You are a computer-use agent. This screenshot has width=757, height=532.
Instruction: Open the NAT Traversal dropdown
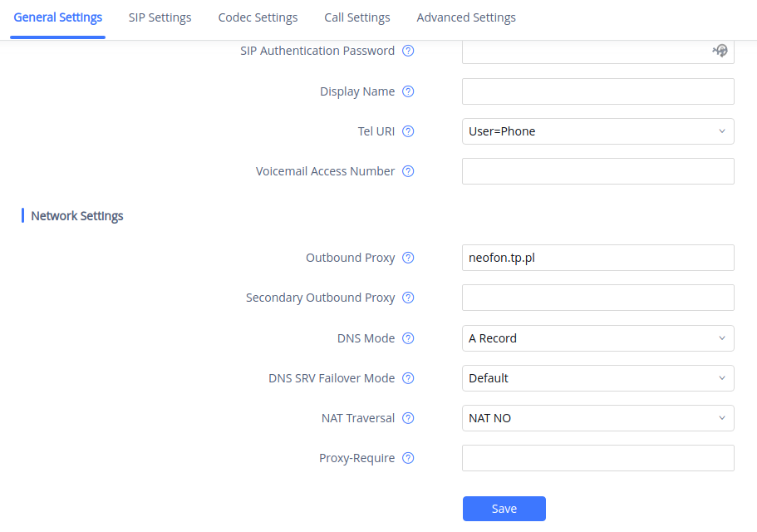coord(597,418)
